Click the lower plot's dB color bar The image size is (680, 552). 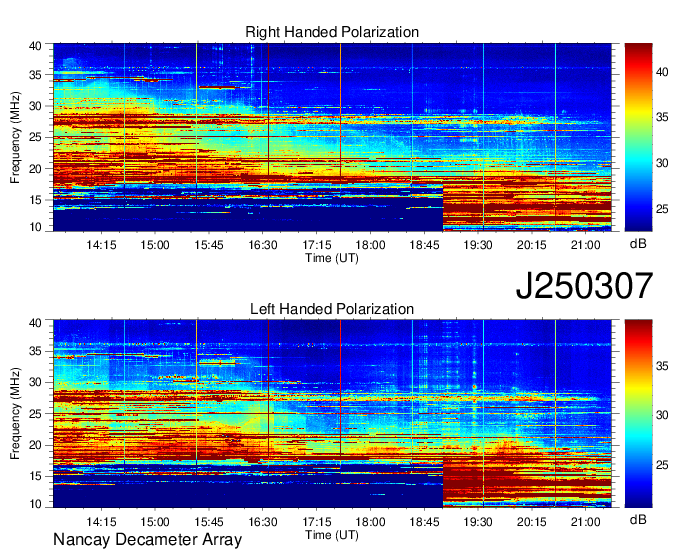pyautogui.click(x=638, y=414)
